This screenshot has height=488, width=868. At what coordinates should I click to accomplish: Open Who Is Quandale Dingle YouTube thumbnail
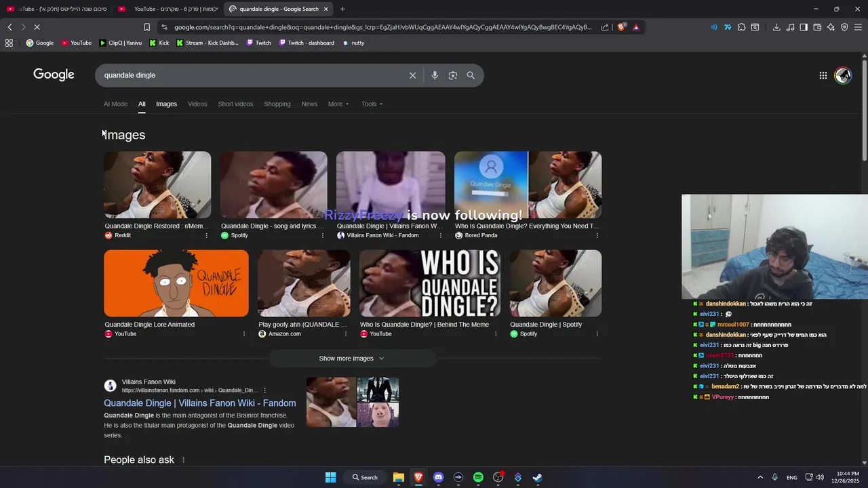click(430, 283)
